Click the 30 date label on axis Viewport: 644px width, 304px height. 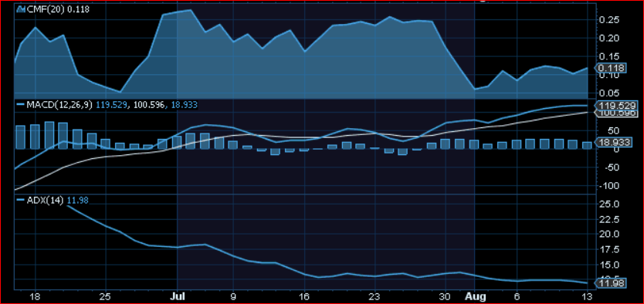pyautogui.click(x=446, y=296)
